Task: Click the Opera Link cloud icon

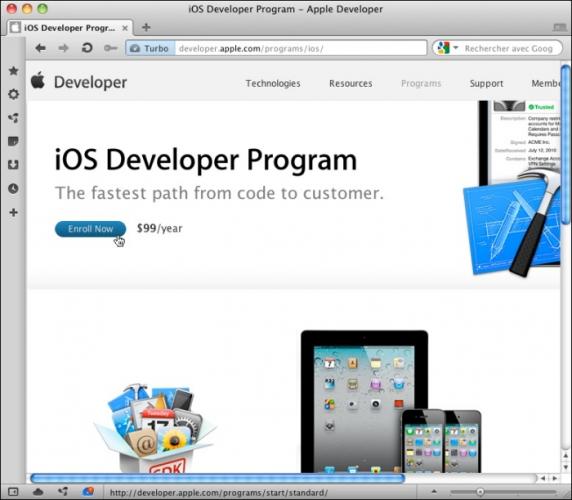Action: pos(38,492)
